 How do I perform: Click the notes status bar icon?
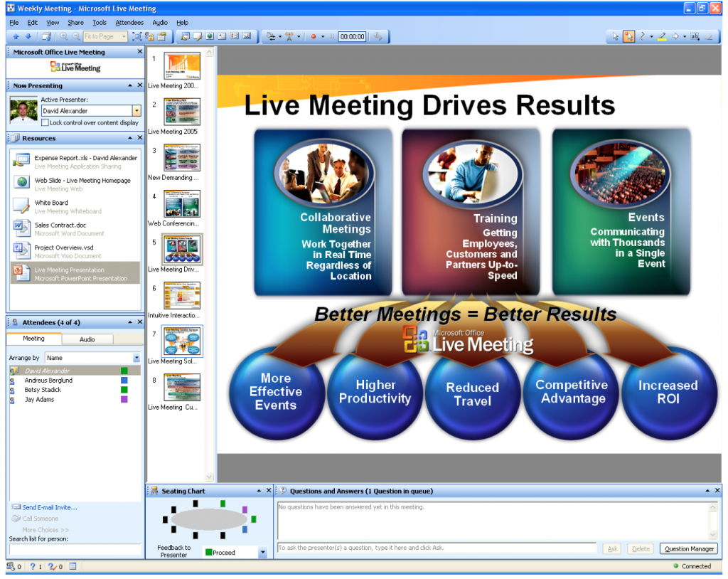click(73, 566)
